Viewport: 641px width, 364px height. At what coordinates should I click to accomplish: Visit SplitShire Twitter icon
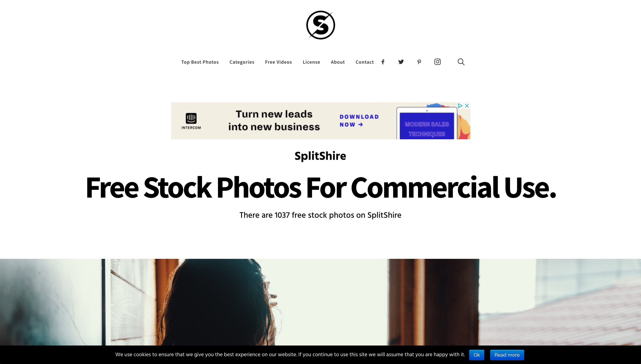coord(401,62)
